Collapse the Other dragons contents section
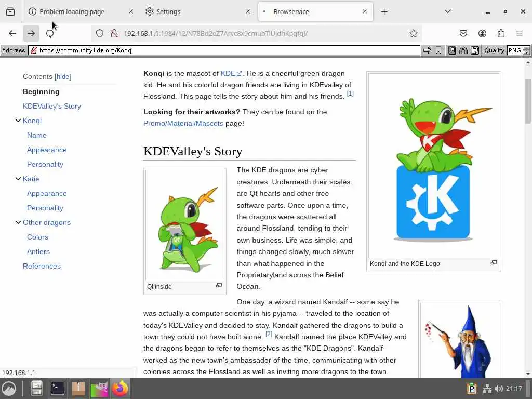The height and width of the screenshot is (399, 532). [x=18, y=222]
